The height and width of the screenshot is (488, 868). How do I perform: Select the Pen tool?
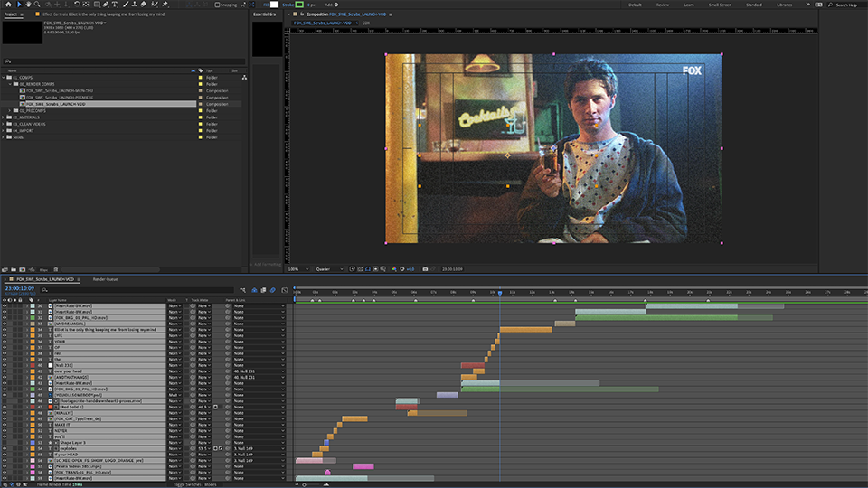(106, 5)
